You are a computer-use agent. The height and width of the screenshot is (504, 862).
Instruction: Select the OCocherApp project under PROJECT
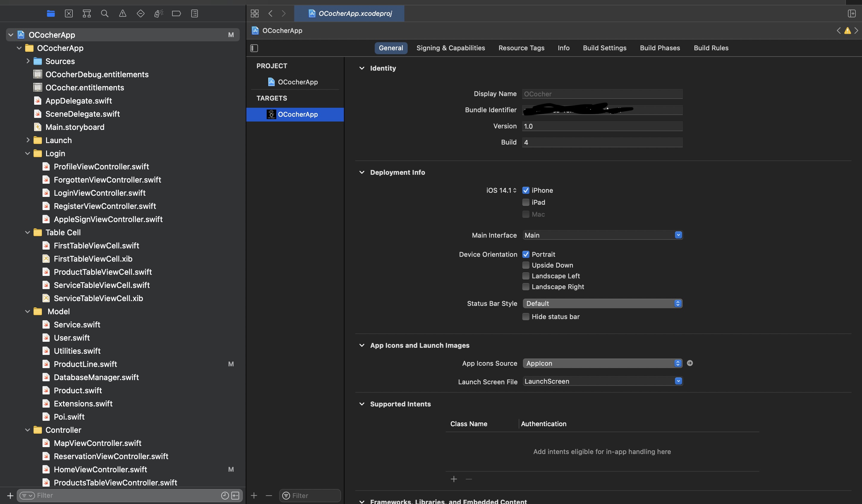pos(295,82)
